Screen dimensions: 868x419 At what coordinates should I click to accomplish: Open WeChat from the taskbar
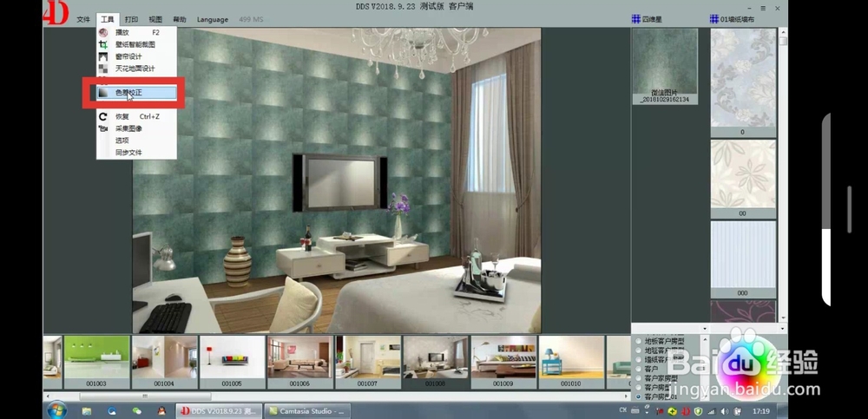[x=137, y=411]
